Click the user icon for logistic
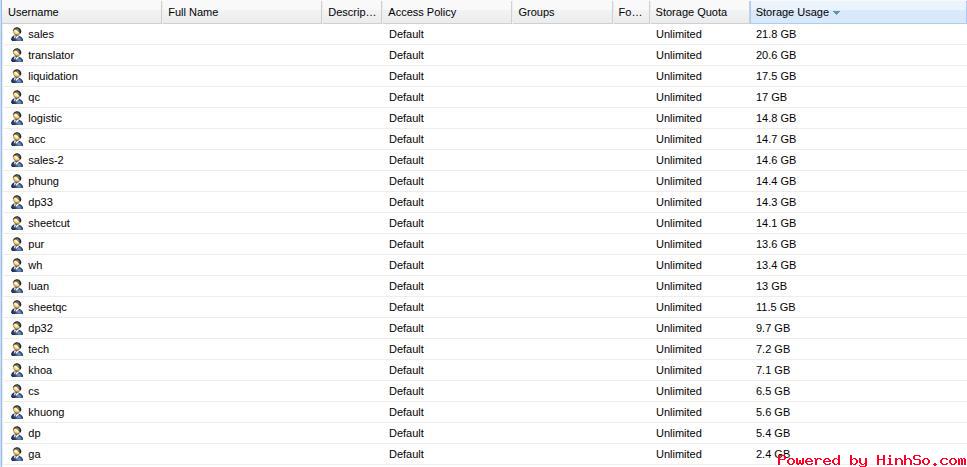Screen dimensions: 967x467 17,118
